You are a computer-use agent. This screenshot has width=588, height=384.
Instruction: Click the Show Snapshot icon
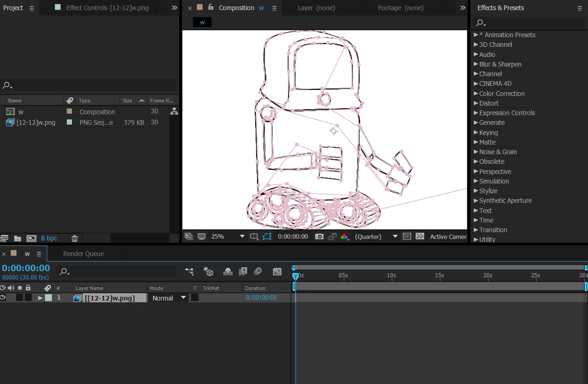[x=332, y=236]
